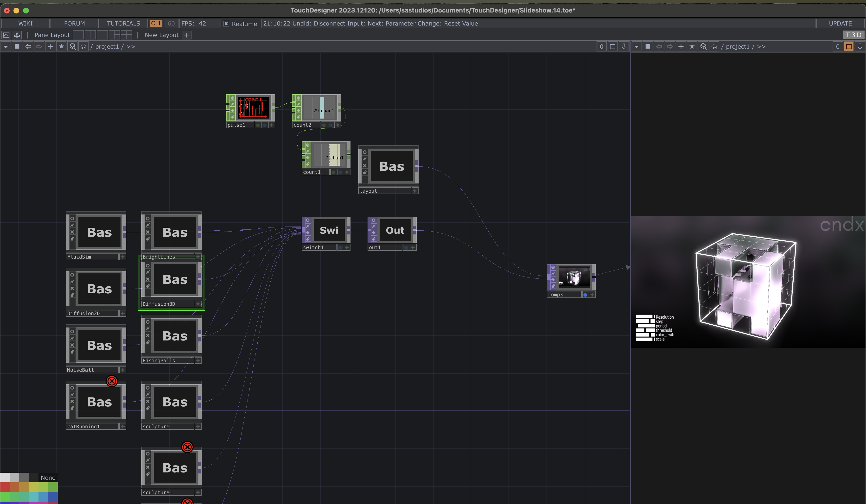The height and width of the screenshot is (504, 866).
Task: Click the star flag next to layout node name
Action: tap(415, 191)
